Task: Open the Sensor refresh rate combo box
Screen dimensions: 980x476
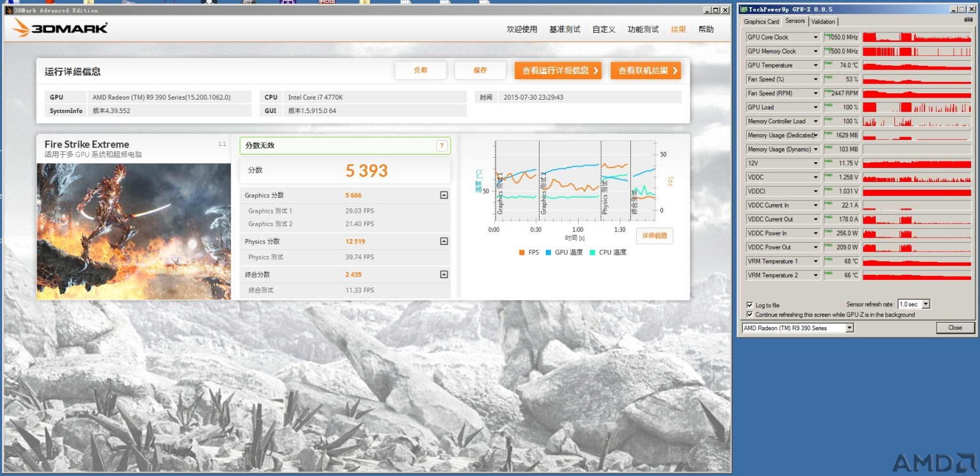Action: 914,304
